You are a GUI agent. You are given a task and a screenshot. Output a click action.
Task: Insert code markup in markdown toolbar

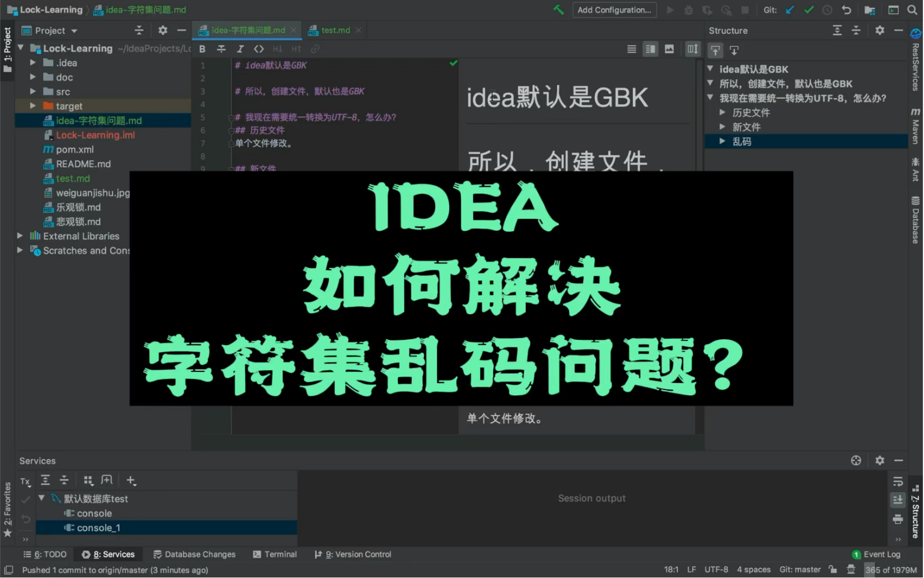point(258,49)
